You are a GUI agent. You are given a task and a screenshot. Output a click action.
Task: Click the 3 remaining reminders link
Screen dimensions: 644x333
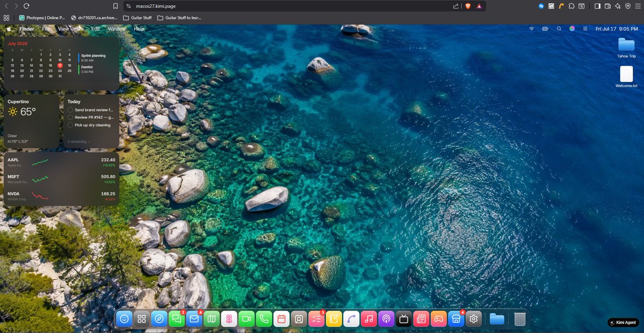coord(78,142)
